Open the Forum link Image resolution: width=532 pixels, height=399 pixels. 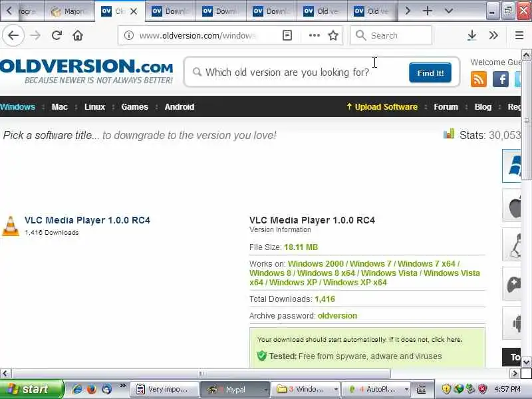point(446,107)
